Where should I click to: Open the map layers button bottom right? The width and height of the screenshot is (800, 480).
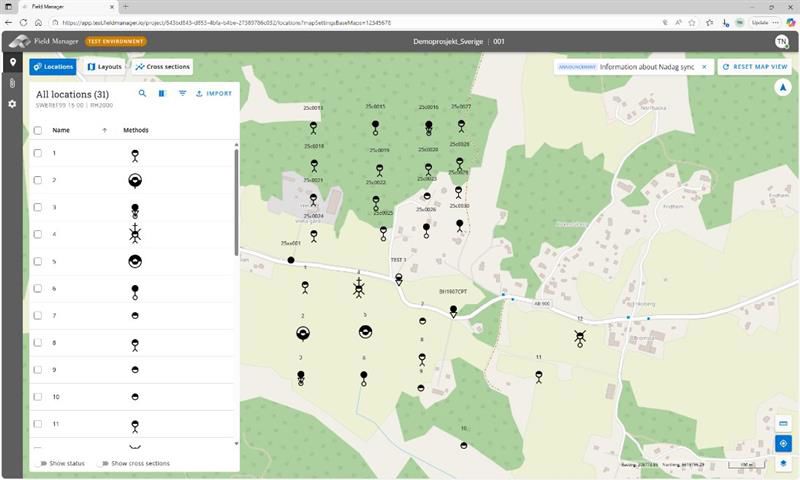pos(783,462)
